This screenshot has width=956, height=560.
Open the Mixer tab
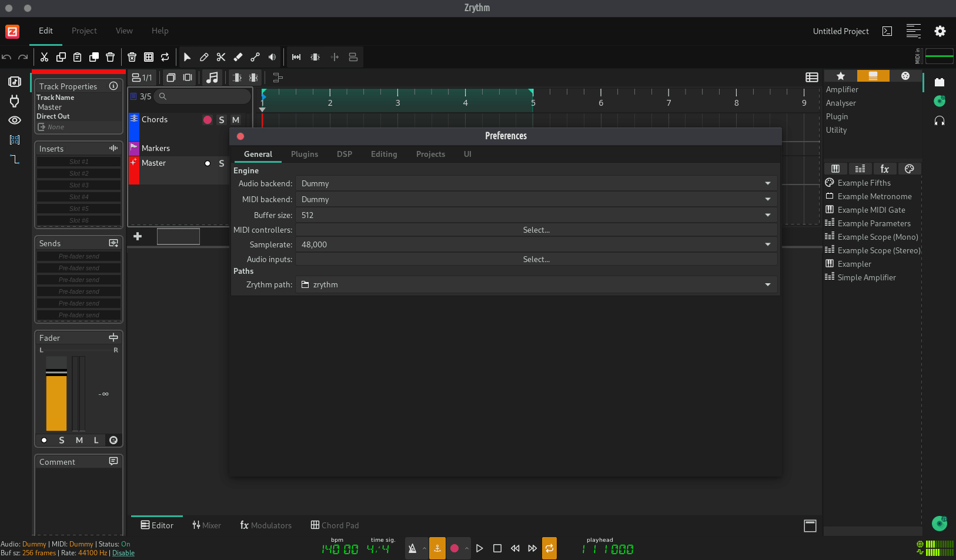pyautogui.click(x=206, y=525)
